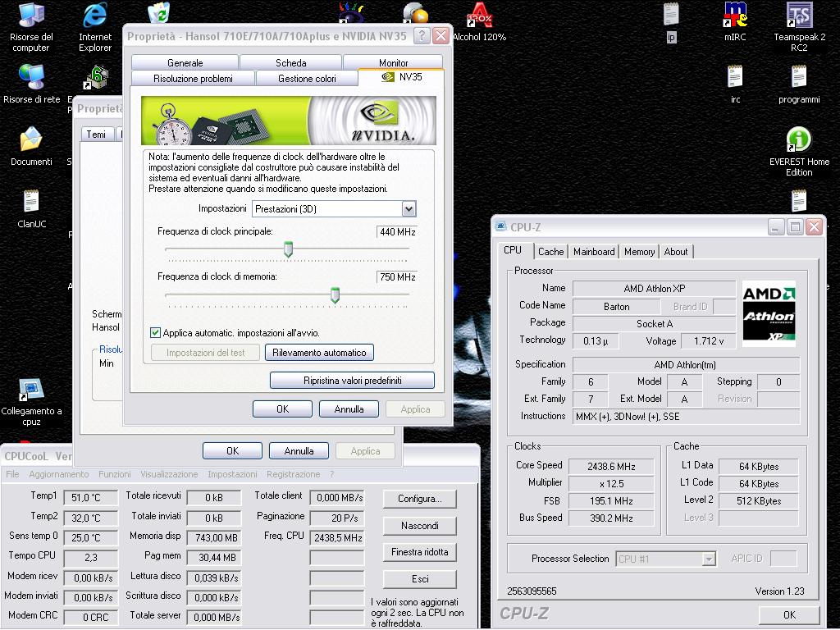
Task: Click the Frequenza di clock di memoria slider handle
Action: point(335,294)
